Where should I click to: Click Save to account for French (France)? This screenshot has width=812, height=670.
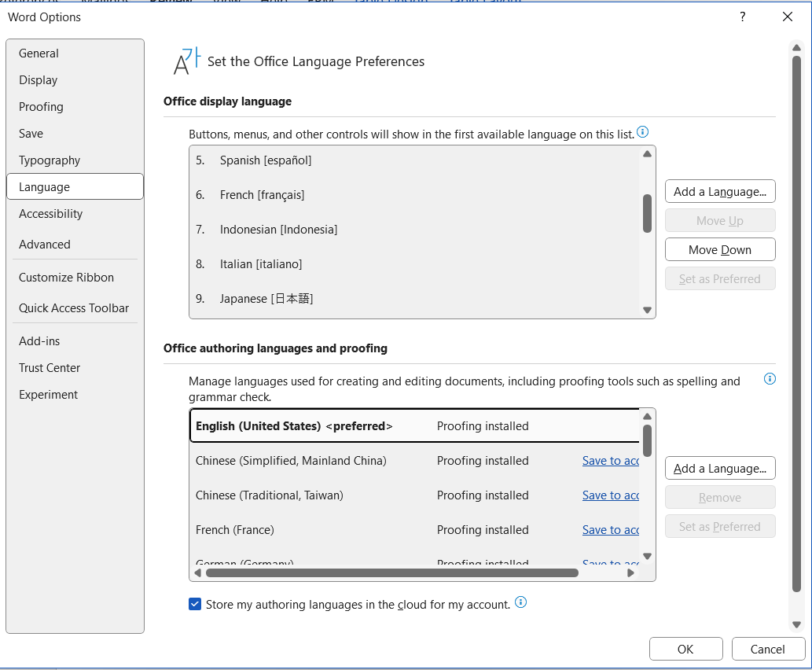[x=611, y=529]
